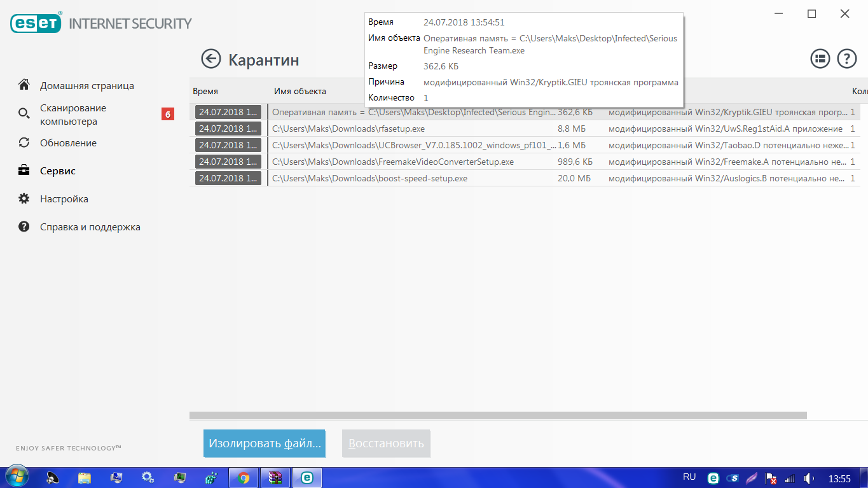Open Сканирование компьютера in the sidebar
The image size is (868, 488).
(x=73, y=115)
